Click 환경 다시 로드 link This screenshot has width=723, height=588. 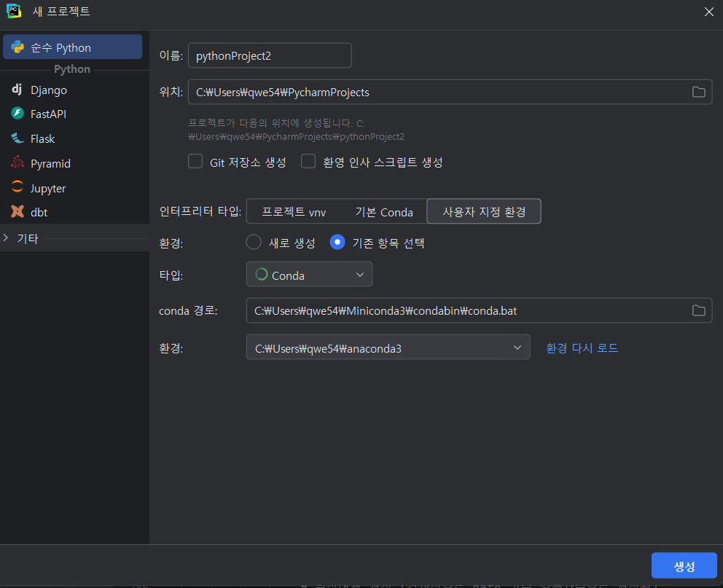tap(582, 348)
